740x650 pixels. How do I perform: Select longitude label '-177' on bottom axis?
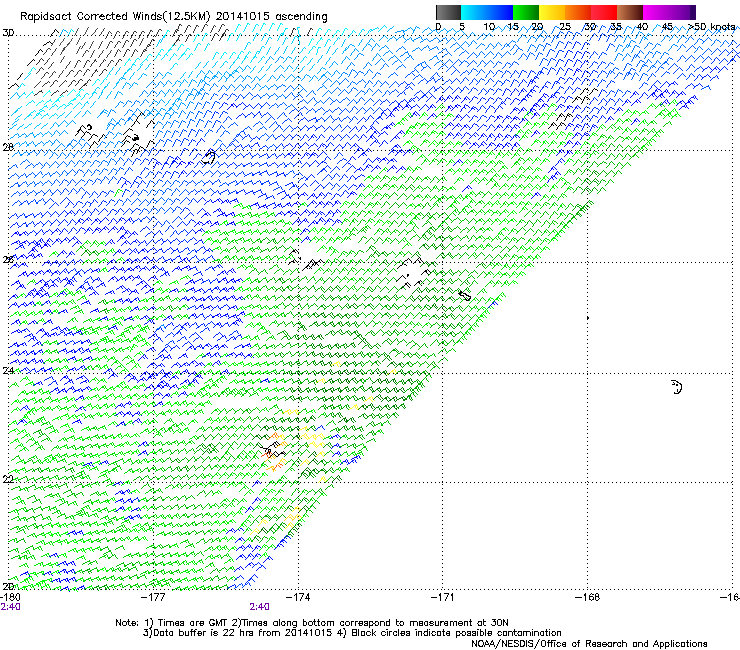tap(153, 597)
